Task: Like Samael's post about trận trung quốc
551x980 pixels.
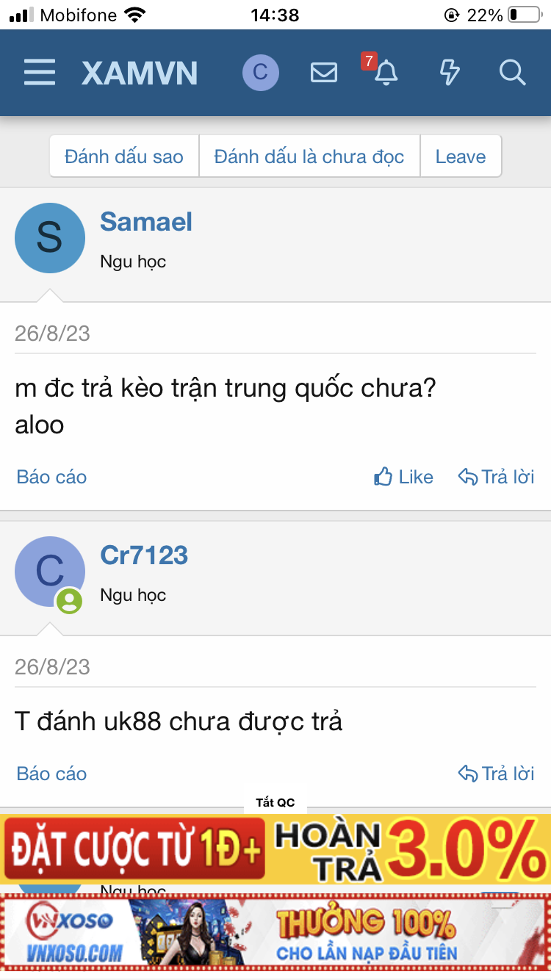Action: pyautogui.click(x=403, y=477)
